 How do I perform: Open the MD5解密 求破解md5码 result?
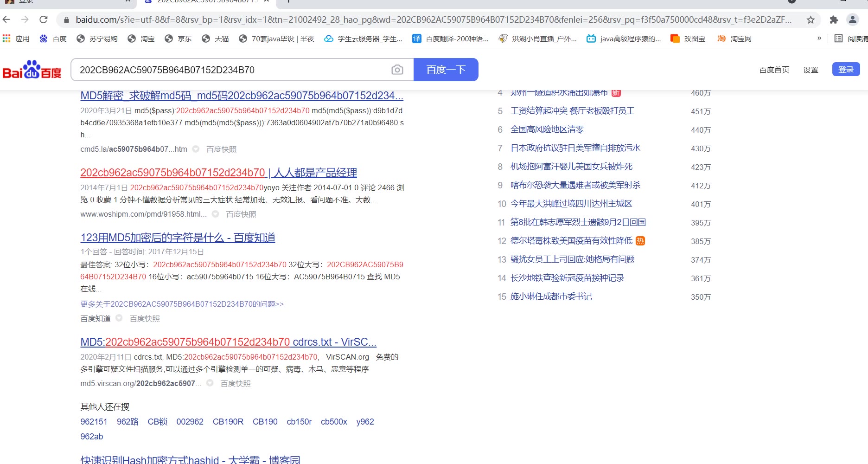click(242, 96)
